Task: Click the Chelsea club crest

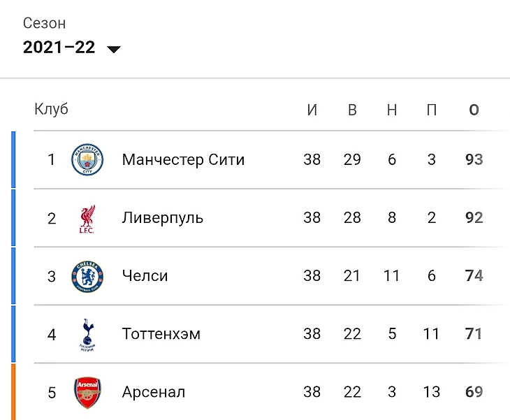Action: [x=87, y=276]
